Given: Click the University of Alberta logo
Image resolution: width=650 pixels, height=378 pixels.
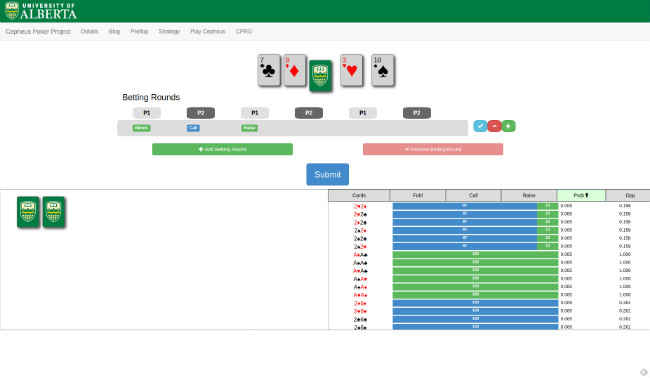Looking at the screenshot, I should [x=41, y=11].
